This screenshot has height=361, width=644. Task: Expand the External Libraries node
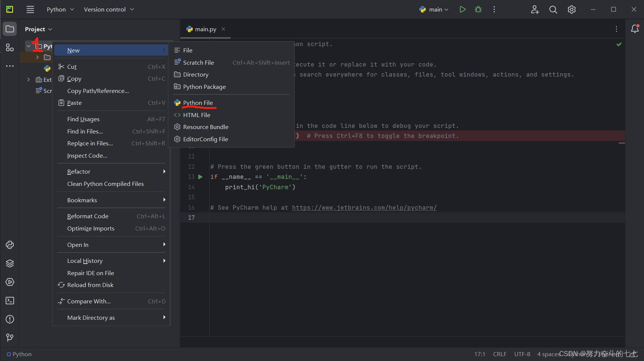click(x=29, y=80)
